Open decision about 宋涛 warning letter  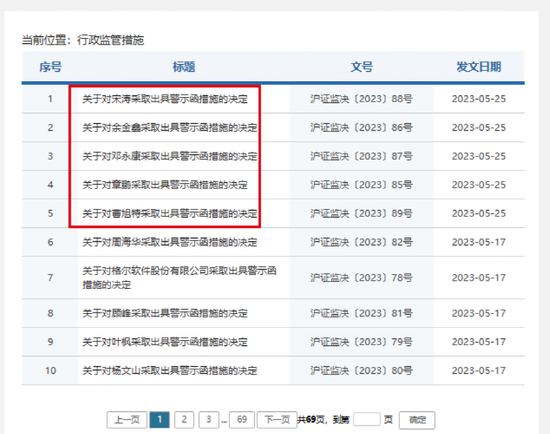[165, 99]
